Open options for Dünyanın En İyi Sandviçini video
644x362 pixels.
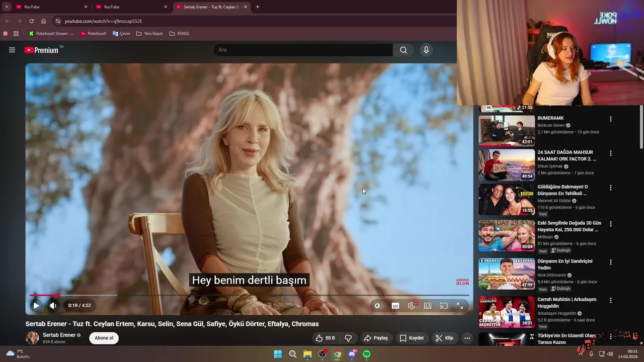tap(611, 262)
